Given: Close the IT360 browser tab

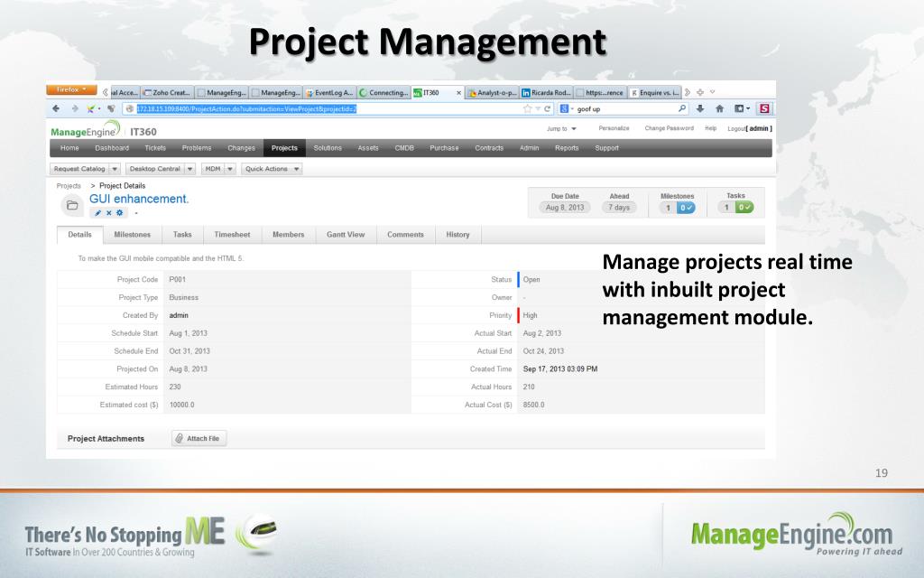Looking at the screenshot, I should (458, 93).
